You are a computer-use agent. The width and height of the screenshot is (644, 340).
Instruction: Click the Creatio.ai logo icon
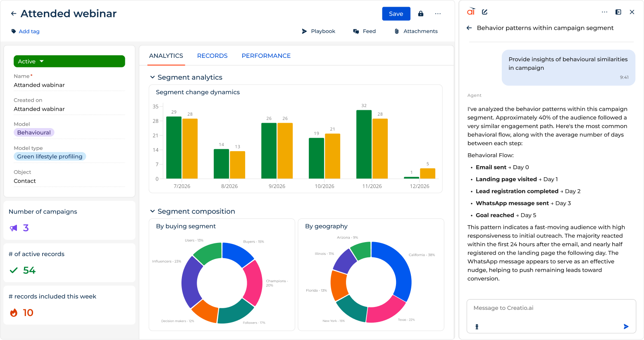[x=471, y=12]
